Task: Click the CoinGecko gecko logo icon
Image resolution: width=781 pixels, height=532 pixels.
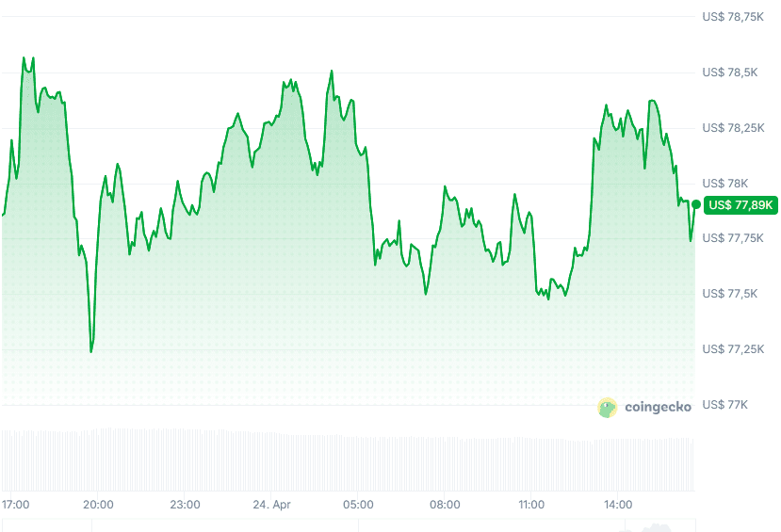Action: click(608, 407)
